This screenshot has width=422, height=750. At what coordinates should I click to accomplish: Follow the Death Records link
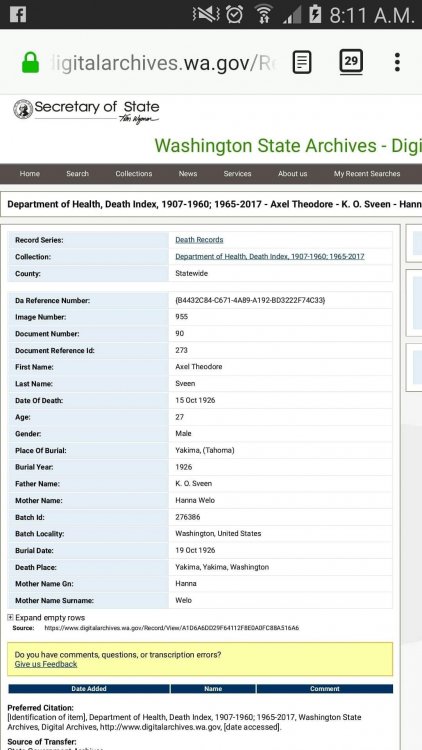[199, 240]
